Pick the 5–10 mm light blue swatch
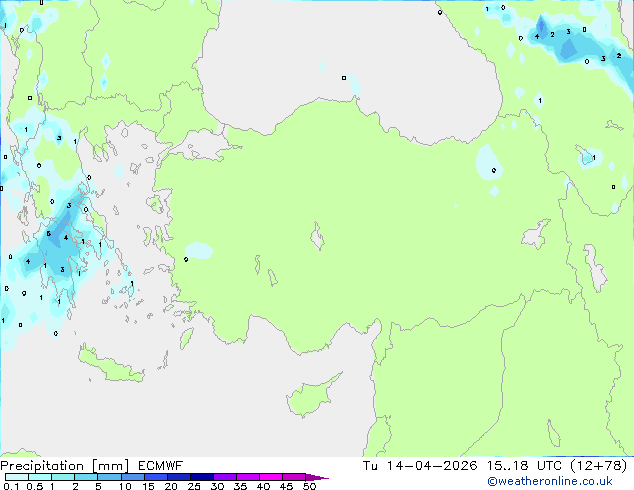The width and height of the screenshot is (634, 490). [x=109, y=477]
